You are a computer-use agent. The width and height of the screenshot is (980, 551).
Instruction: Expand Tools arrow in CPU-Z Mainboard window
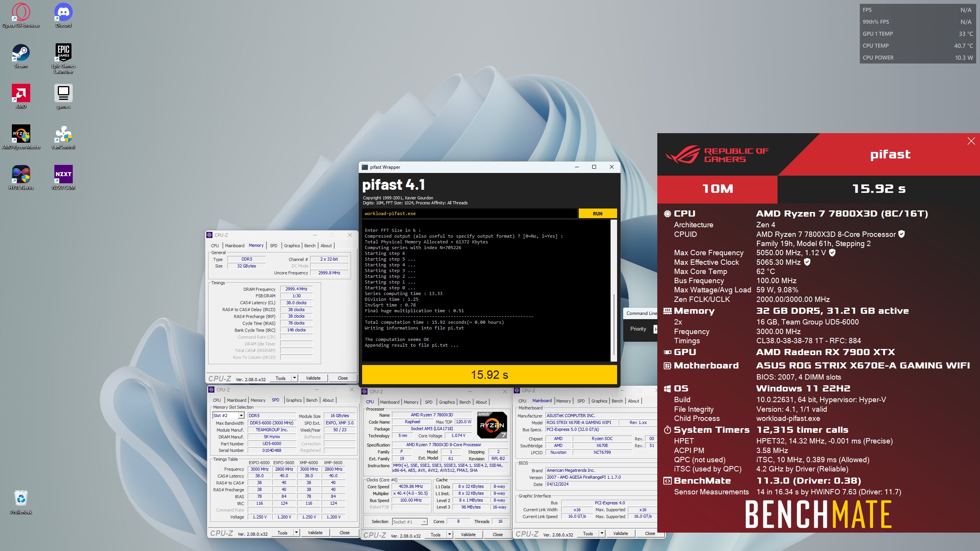(602, 533)
